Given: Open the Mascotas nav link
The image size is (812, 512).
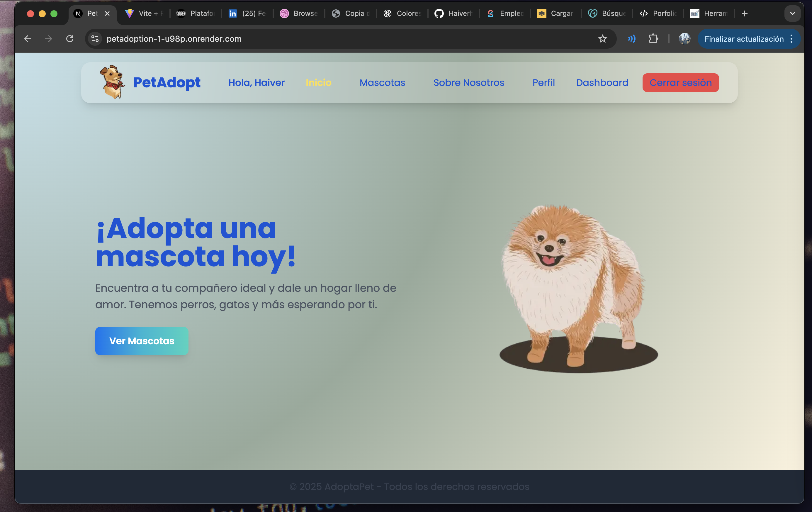Looking at the screenshot, I should click(382, 83).
